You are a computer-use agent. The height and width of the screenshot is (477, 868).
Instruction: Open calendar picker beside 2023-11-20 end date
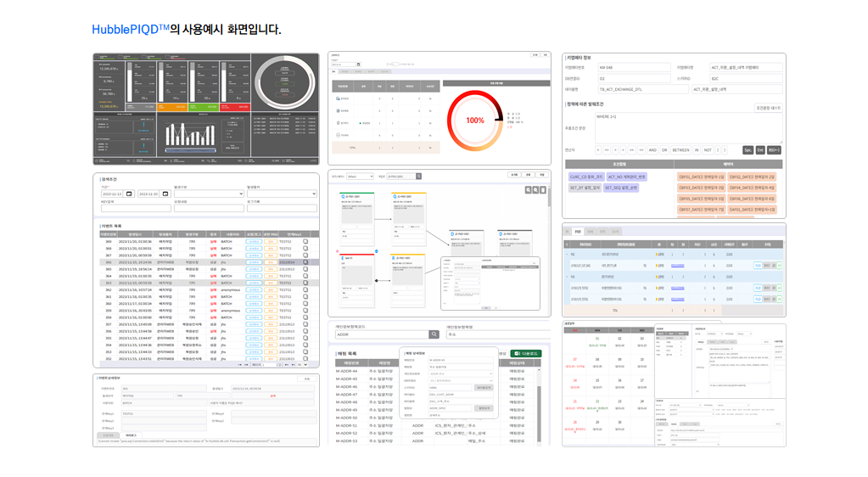(x=165, y=194)
